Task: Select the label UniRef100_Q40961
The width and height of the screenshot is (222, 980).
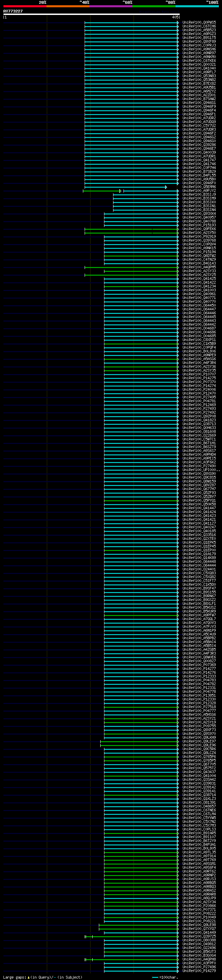Action: coord(199,294)
